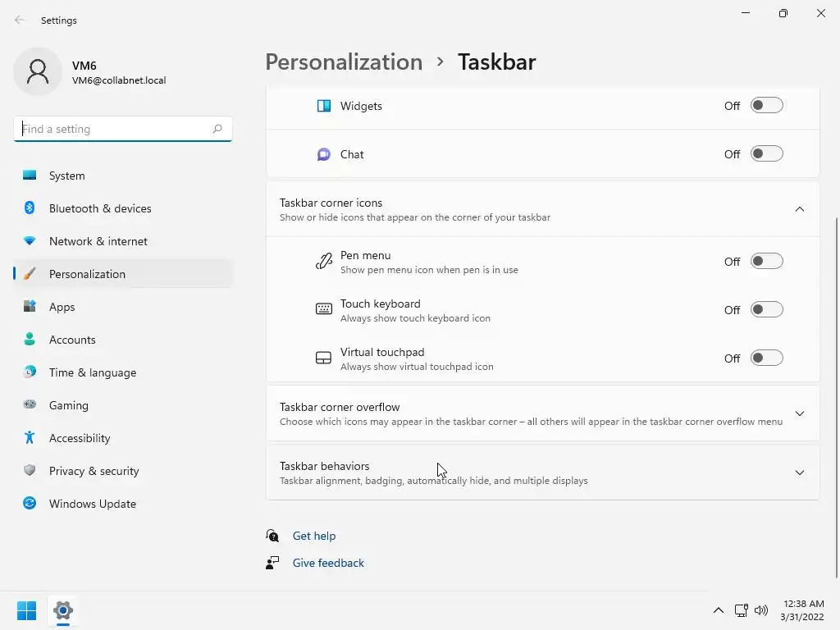Click the Windows Update sidebar icon
Viewport: 840px width, 630px height.
(x=30, y=504)
